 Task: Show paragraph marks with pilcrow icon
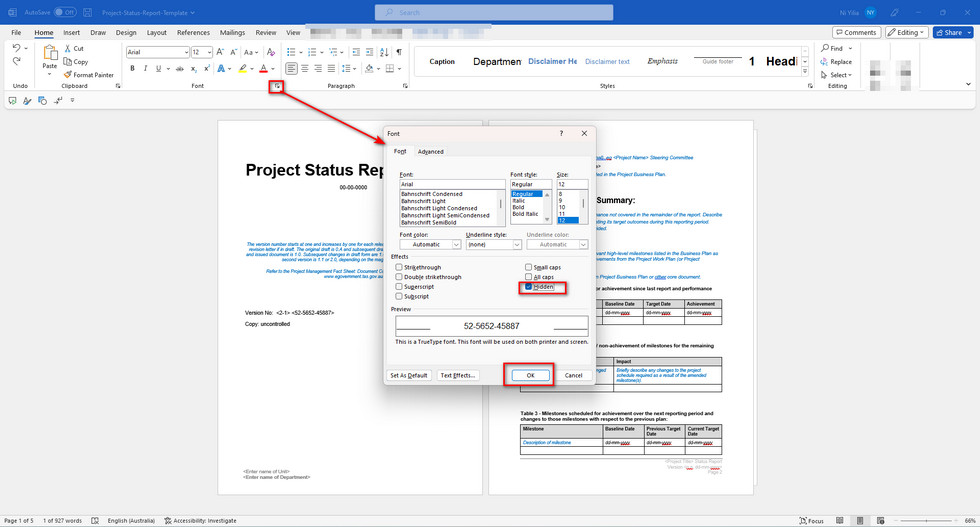[x=399, y=52]
